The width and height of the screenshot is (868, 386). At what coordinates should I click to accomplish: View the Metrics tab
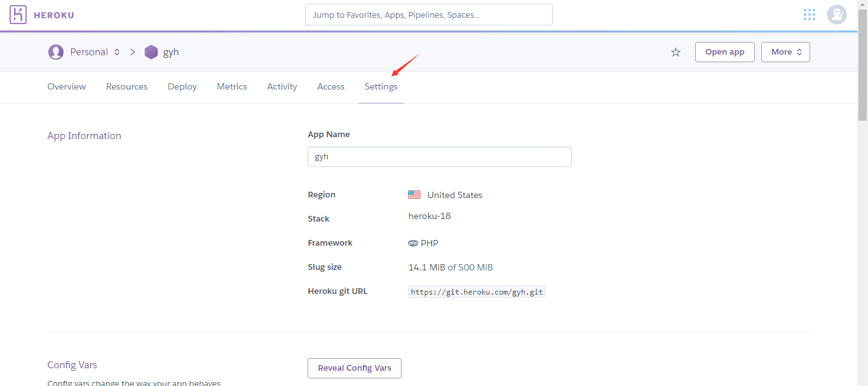point(232,86)
